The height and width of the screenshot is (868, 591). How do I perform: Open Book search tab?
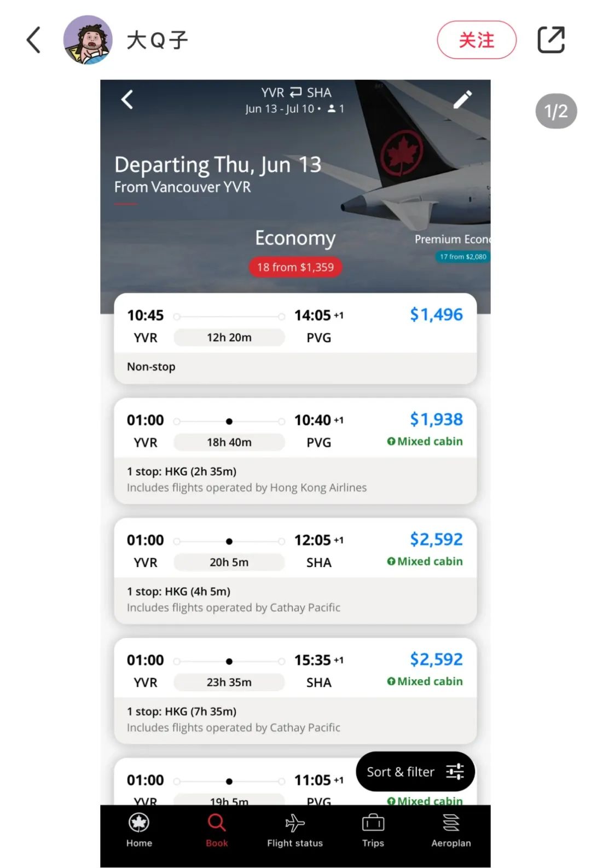(217, 830)
